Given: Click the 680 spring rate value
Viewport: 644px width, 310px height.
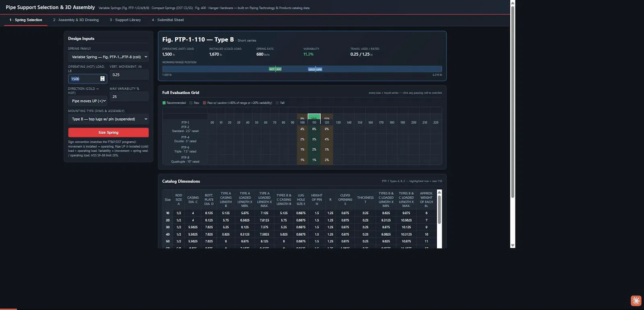Looking at the screenshot, I should point(260,54).
